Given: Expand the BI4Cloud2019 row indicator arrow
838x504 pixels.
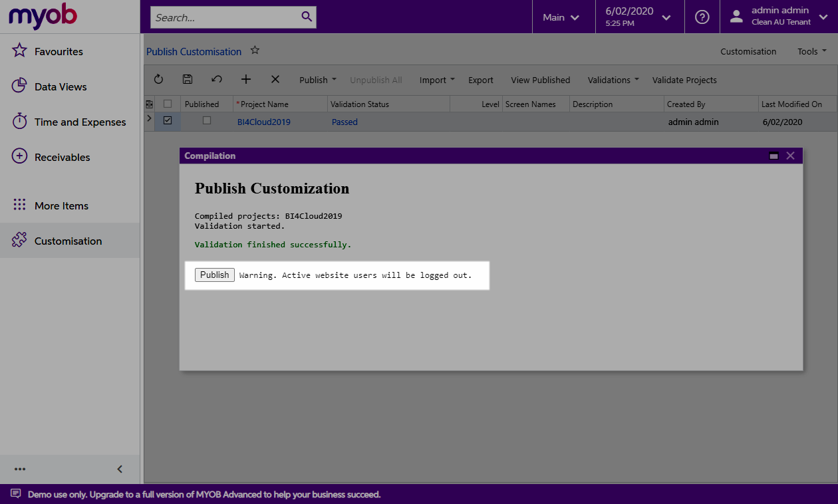Looking at the screenshot, I should click(x=149, y=119).
